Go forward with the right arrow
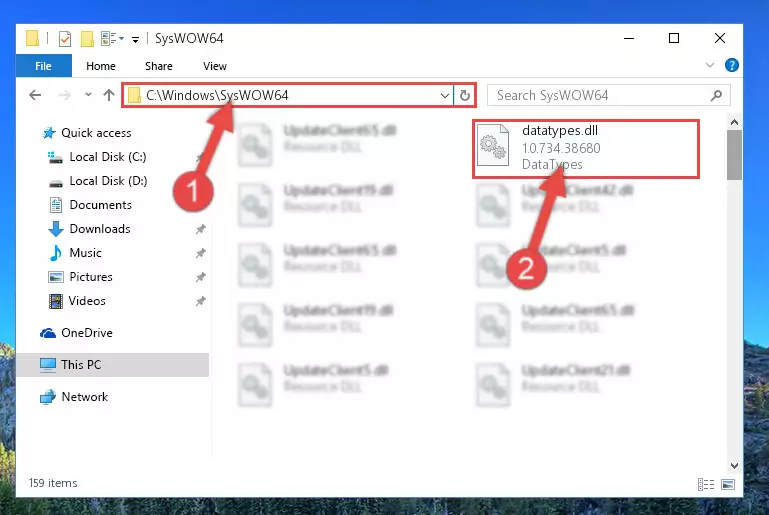 tap(64, 95)
